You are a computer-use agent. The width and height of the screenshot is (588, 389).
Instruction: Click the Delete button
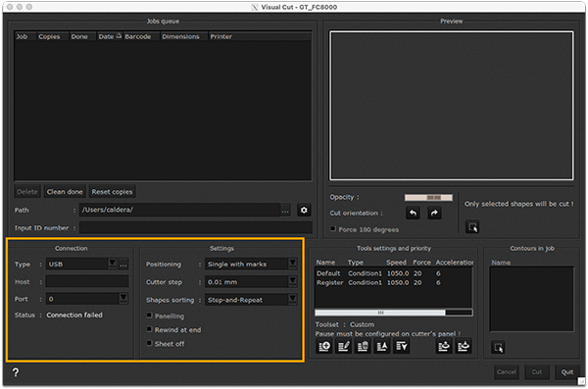27,192
